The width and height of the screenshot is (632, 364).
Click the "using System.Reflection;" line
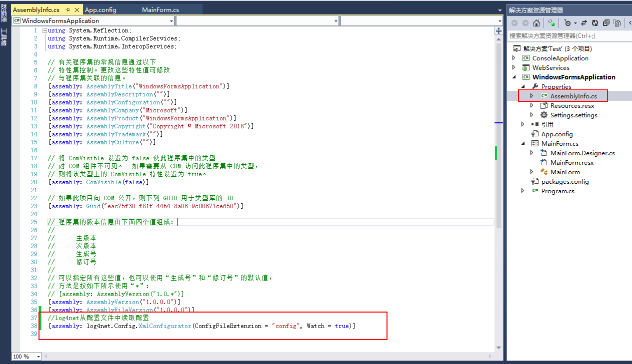(x=89, y=30)
